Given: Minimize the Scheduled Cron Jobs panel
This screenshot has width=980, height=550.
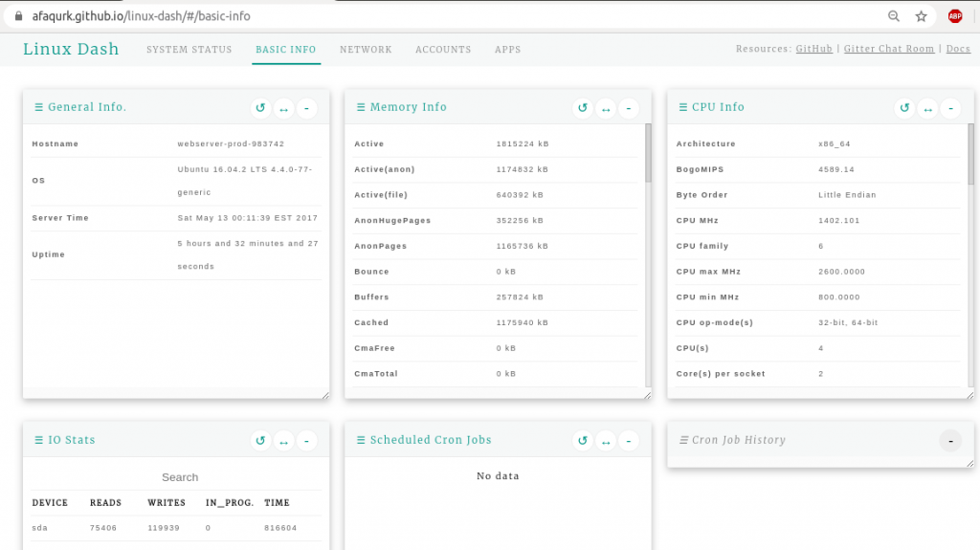Looking at the screenshot, I should 628,441.
